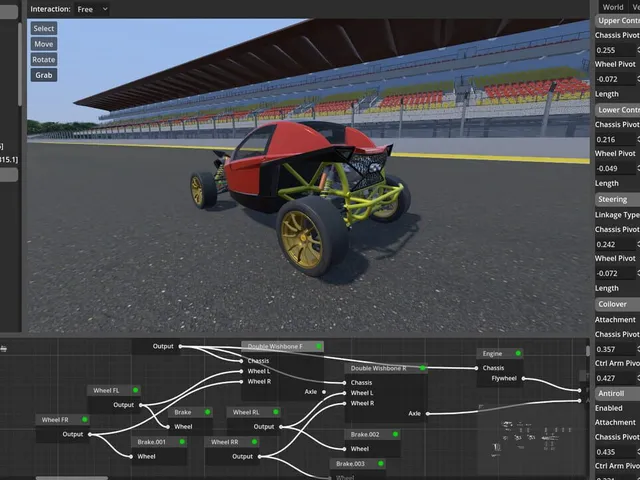Select the Double Wishbone R node title
This screenshot has height=480, width=640.
378,368
